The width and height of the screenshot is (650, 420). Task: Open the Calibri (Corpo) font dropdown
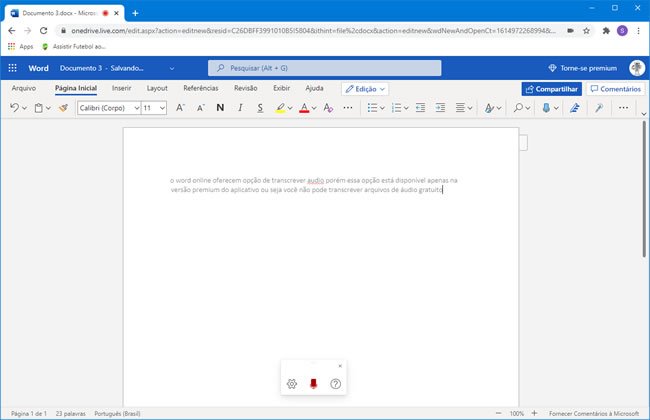[108, 107]
